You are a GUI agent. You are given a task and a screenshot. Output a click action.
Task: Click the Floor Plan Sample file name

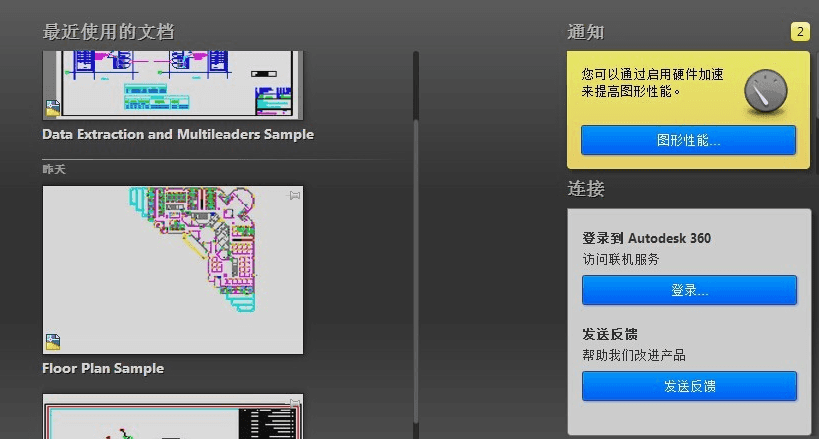pos(103,368)
